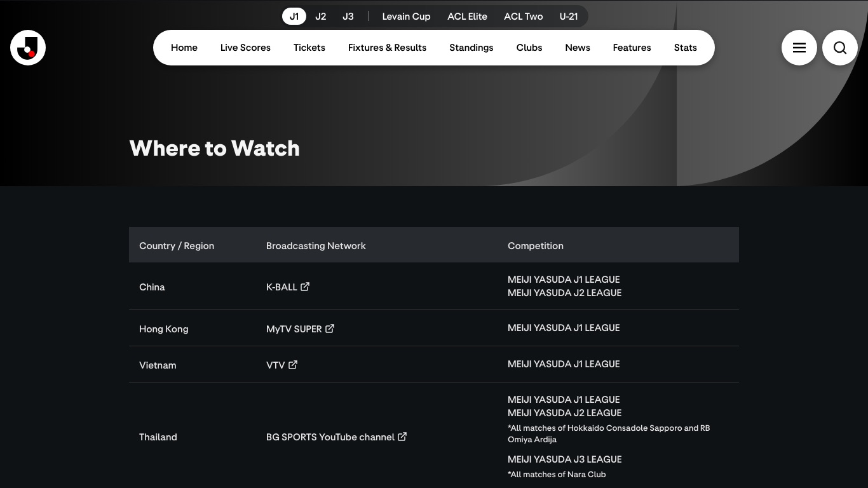Open Tickets menu item

click(309, 48)
